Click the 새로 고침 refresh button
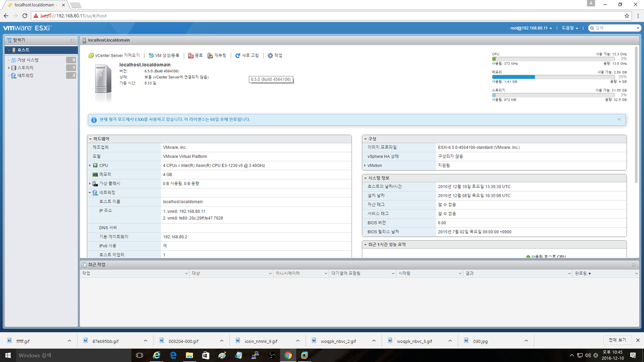 pyautogui.click(x=247, y=55)
